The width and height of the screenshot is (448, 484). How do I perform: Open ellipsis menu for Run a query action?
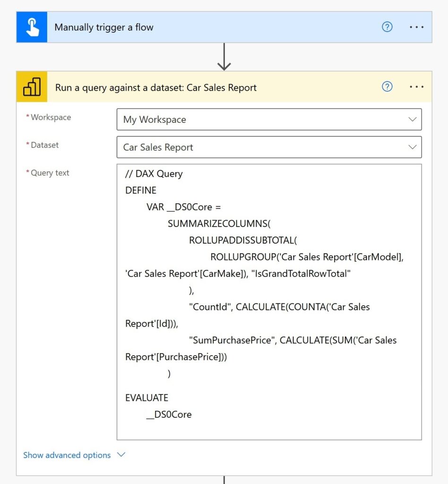416,87
